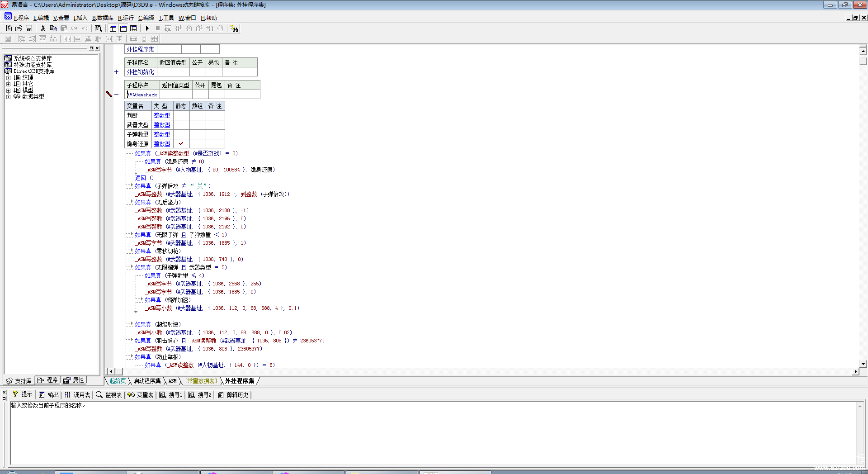Open the 输出 panel at the bottom

click(x=49, y=395)
